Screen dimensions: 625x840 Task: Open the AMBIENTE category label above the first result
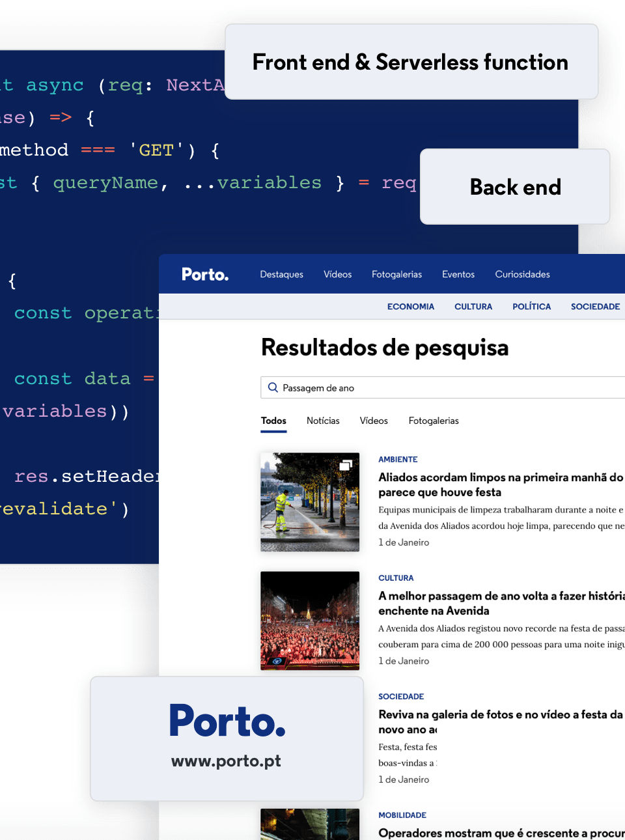pos(398,459)
